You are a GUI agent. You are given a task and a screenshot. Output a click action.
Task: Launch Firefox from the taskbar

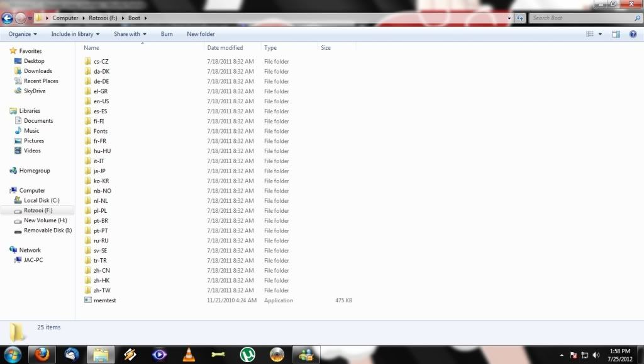coord(42,355)
